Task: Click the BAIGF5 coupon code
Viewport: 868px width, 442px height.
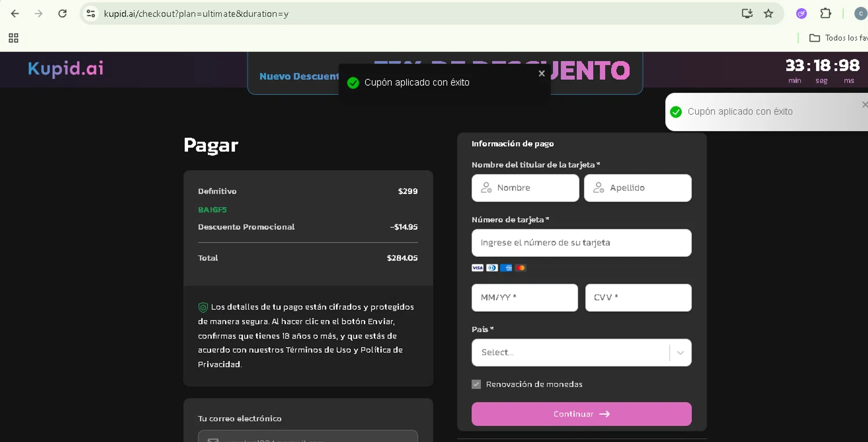Action: click(x=212, y=209)
